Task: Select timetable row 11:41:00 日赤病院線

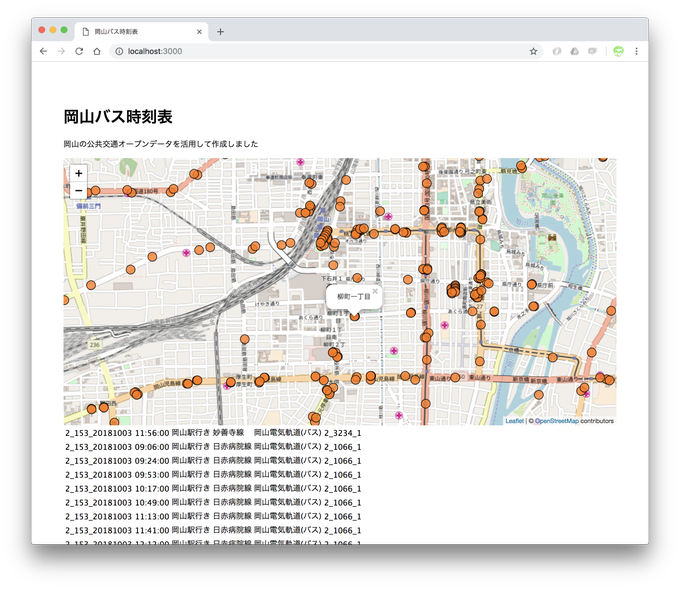Action: click(x=213, y=530)
